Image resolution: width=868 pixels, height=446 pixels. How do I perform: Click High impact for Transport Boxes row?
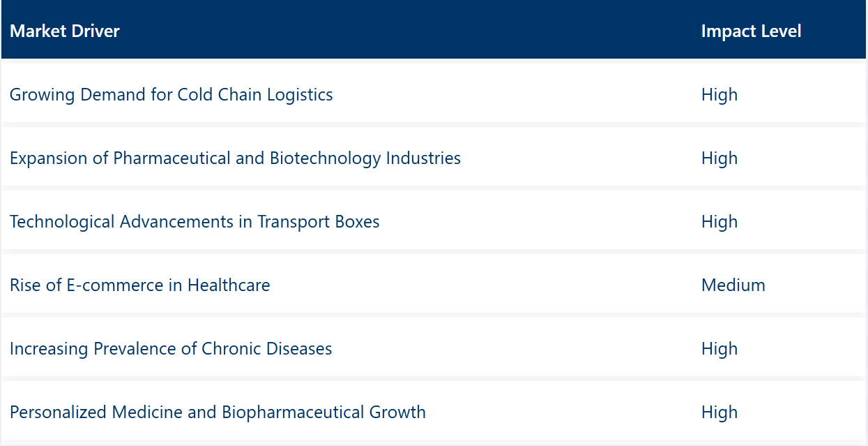[x=719, y=222]
